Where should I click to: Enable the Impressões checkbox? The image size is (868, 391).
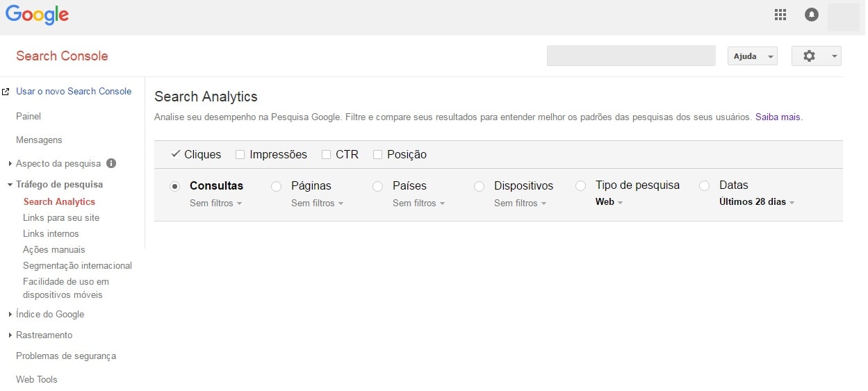point(240,155)
